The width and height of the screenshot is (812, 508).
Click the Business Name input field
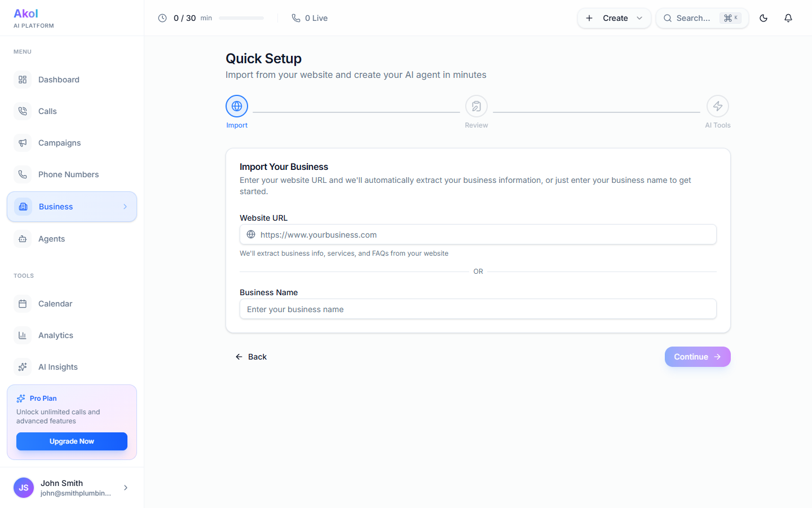click(478, 309)
